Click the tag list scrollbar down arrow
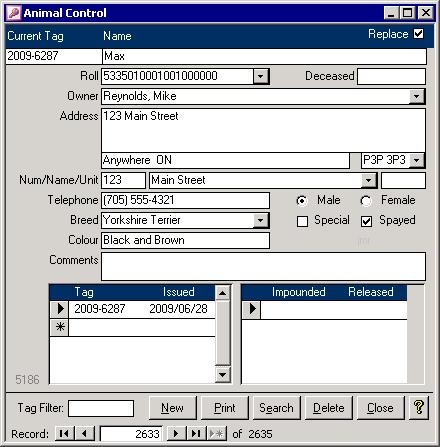 click(222, 375)
